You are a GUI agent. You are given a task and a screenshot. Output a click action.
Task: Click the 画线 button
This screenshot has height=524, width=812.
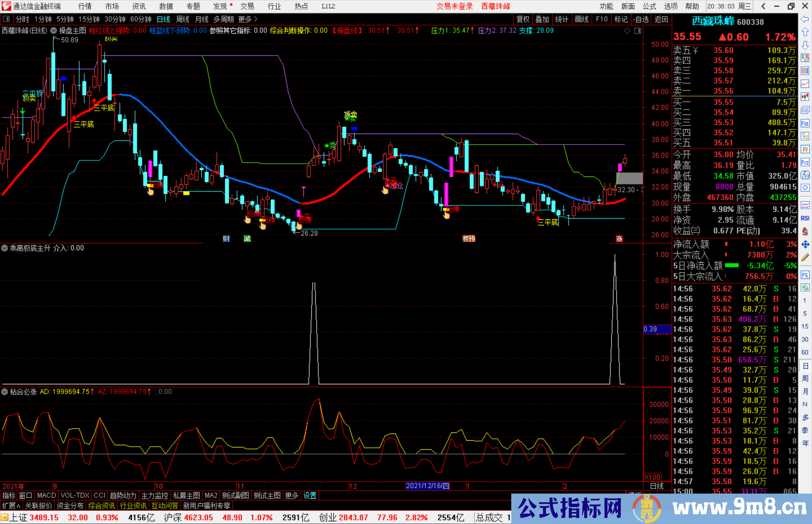(581, 19)
